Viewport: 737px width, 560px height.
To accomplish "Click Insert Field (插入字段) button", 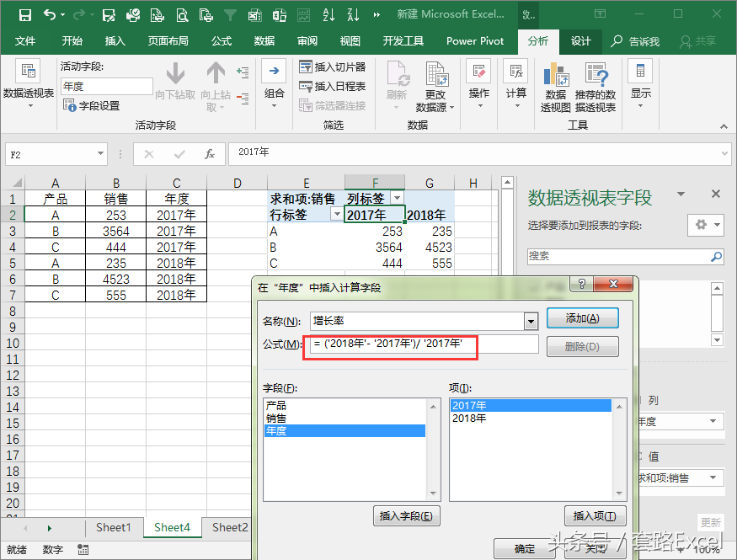I will tap(406, 516).
